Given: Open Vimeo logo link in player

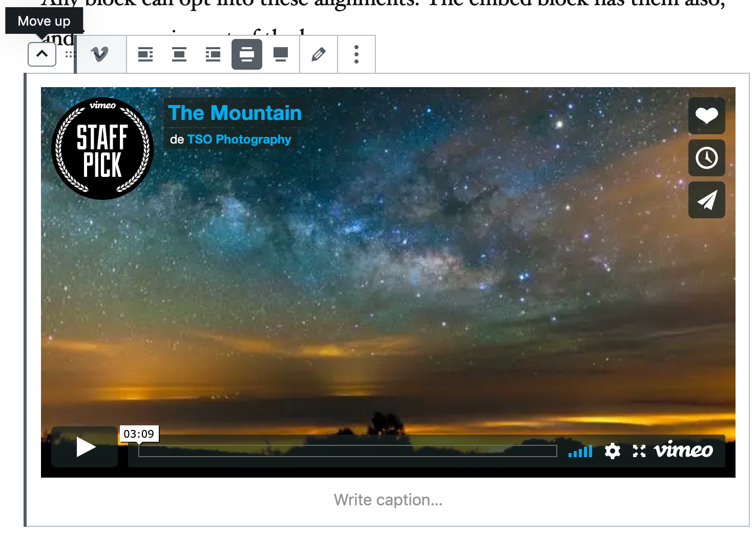Looking at the screenshot, I should (x=684, y=450).
